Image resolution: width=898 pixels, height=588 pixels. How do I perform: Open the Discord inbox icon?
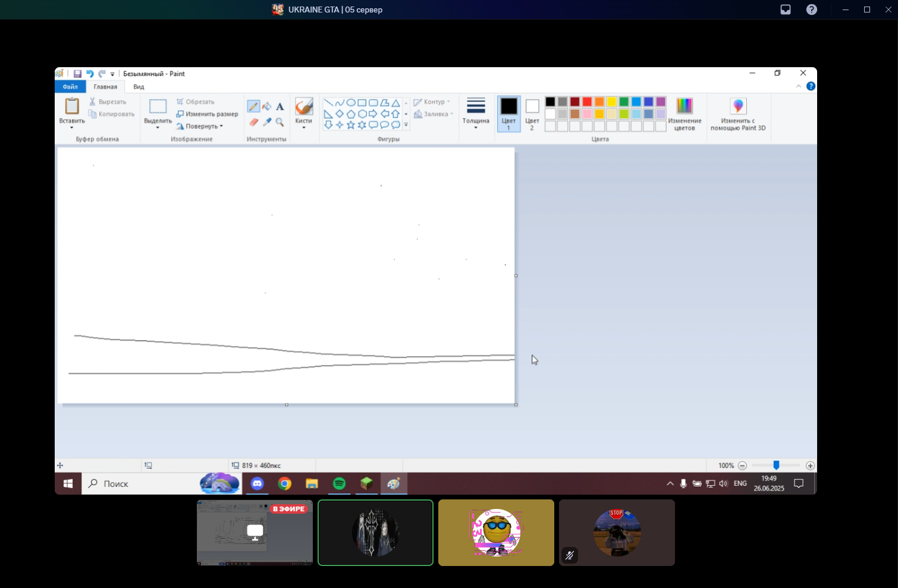click(x=786, y=10)
